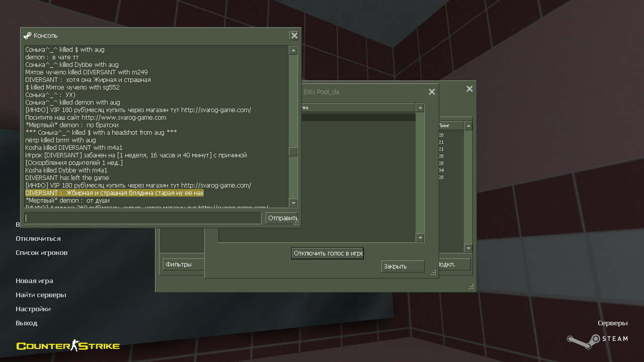
Task: Click the highlighted yellow DIVERSANT chat line
Action: point(115,193)
